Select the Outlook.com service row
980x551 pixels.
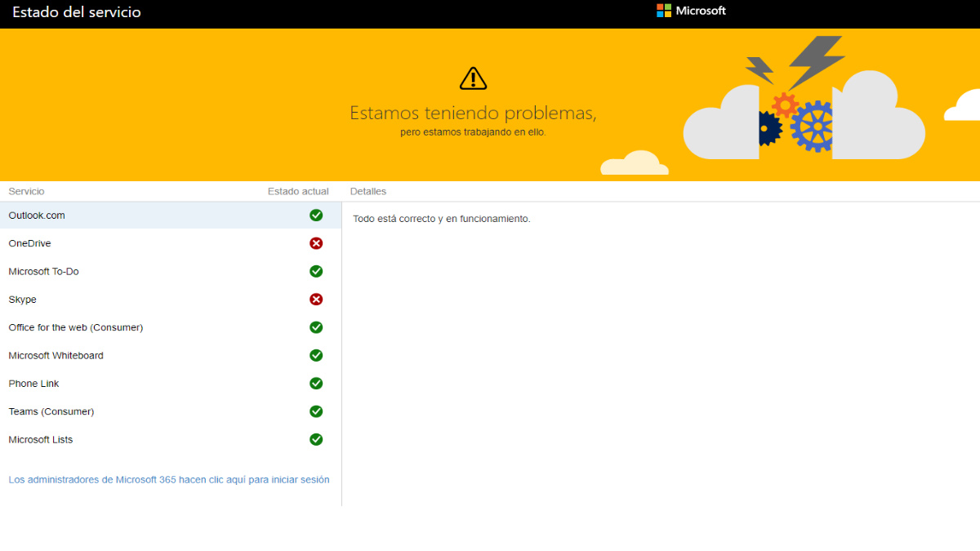(x=171, y=216)
